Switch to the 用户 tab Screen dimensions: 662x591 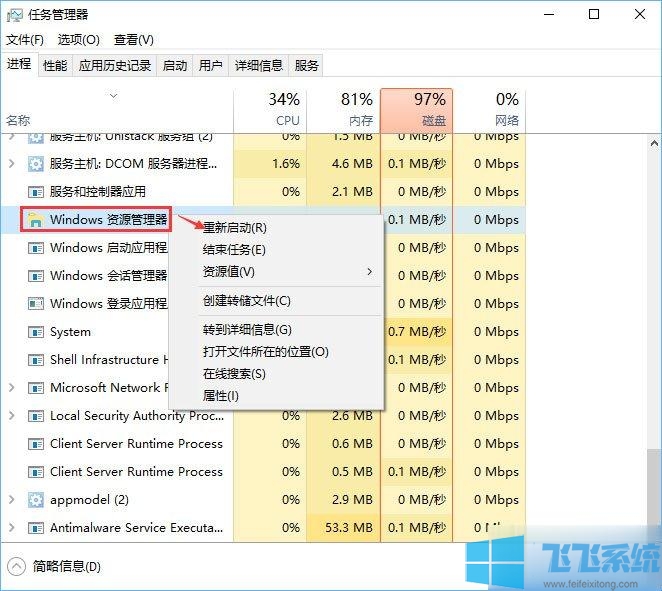(210, 65)
